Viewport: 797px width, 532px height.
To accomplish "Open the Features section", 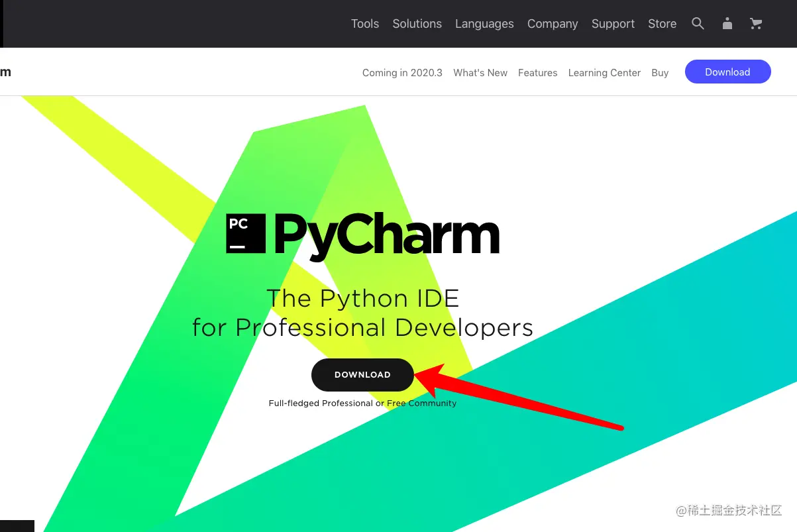I will click(537, 73).
